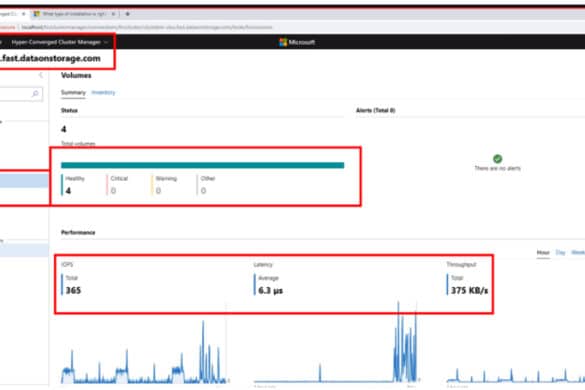
Task: Click the Alerts (Total 0) heading
Action: tap(375, 110)
